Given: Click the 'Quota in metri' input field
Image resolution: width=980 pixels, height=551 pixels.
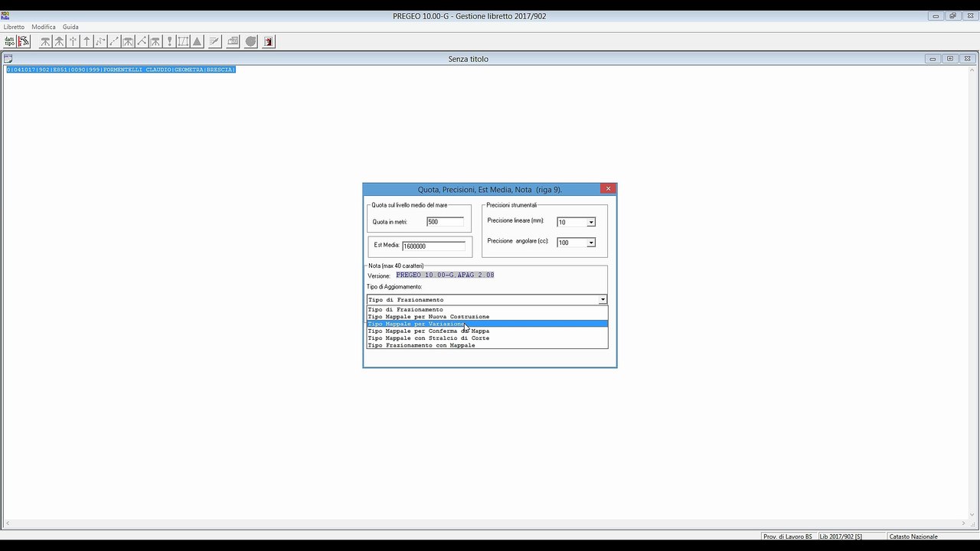Looking at the screenshot, I should point(445,222).
